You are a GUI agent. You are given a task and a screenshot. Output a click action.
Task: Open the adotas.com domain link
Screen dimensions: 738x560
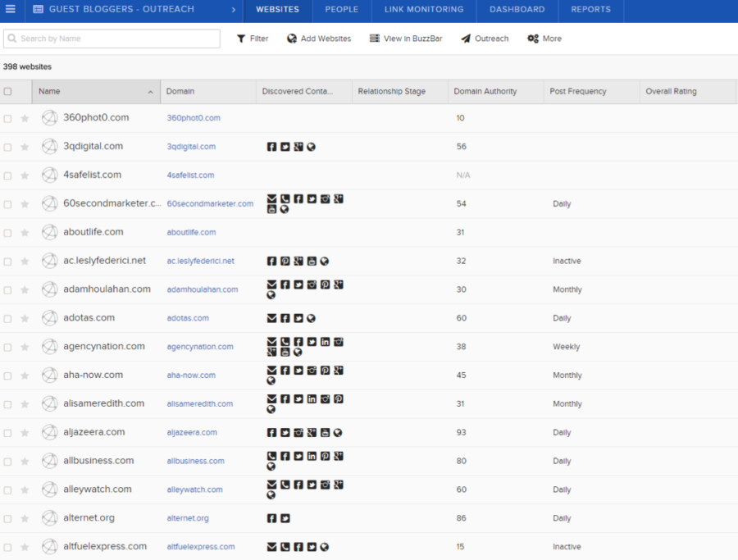pos(187,318)
